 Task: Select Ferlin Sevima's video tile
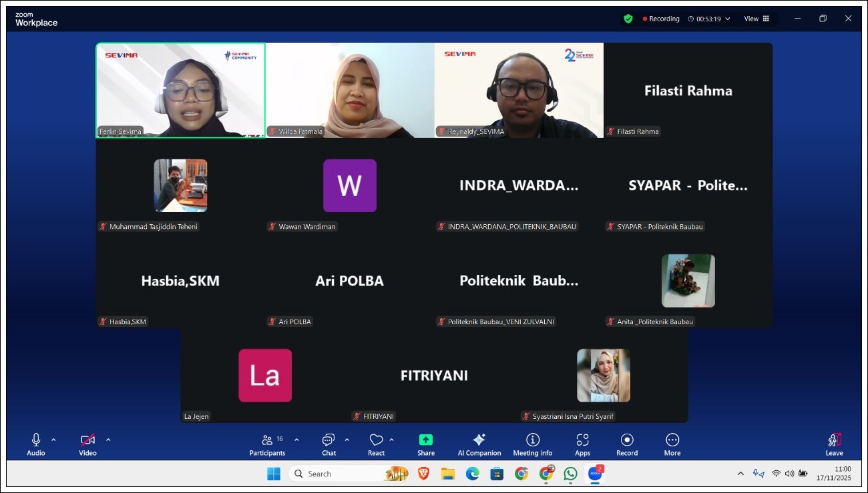[x=181, y=90]
